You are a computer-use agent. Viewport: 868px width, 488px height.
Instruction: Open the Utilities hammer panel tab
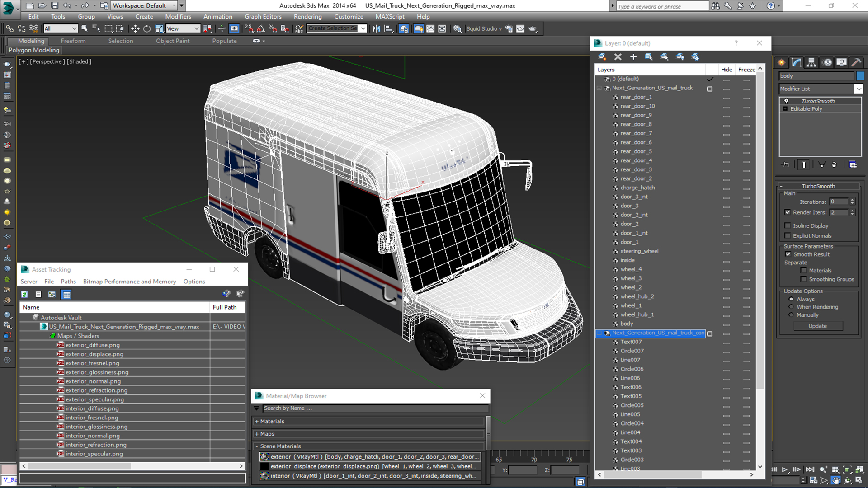pyautogui.click(x=856, y=62)
